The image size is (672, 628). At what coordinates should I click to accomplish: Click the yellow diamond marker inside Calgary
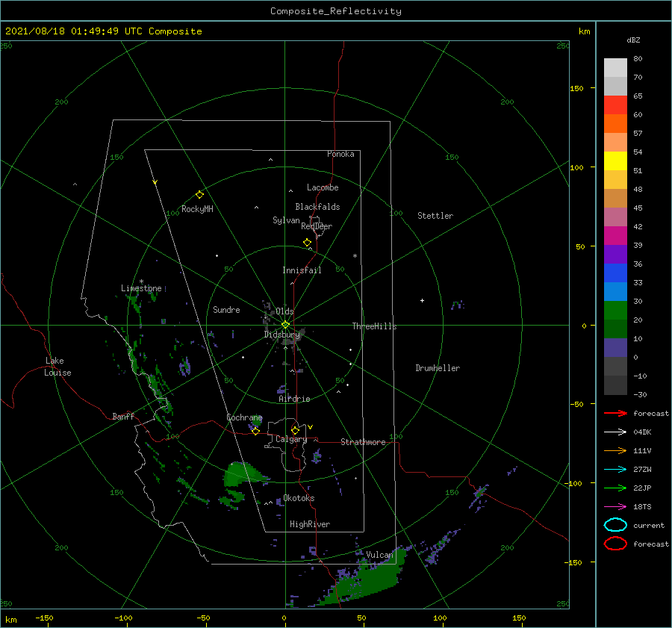click(295, 430)
